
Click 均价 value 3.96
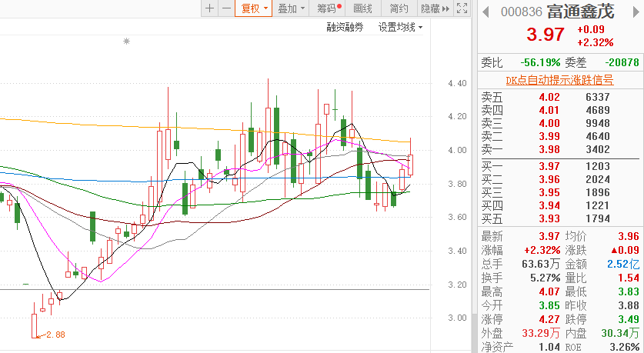coord(629,236)
